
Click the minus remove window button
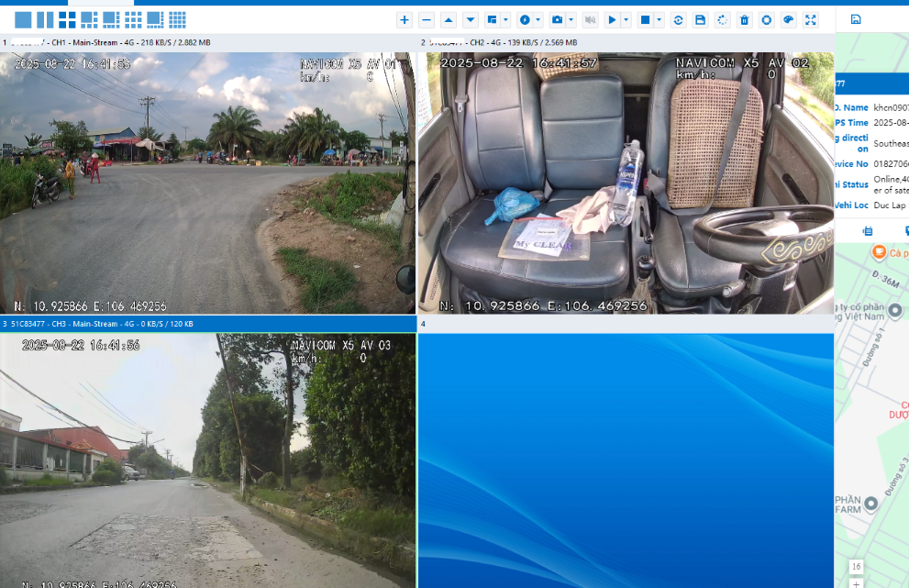427,20
